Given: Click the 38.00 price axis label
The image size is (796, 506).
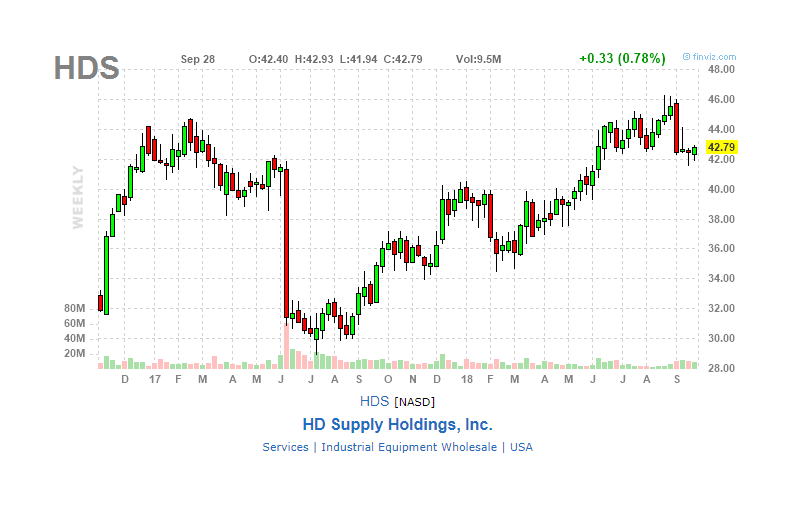Looking at the screenshot, I should coord(721,219).
